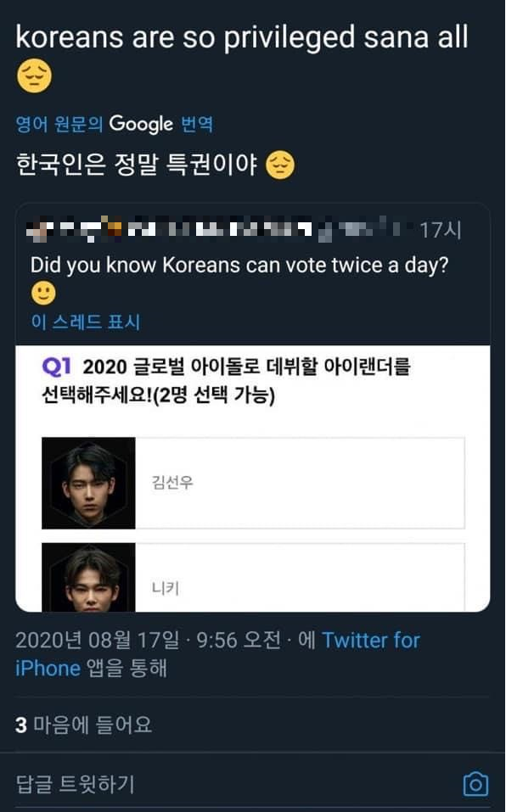
Task: Click the pensive emoji after English tweet
Action: (x=34, y=76)
